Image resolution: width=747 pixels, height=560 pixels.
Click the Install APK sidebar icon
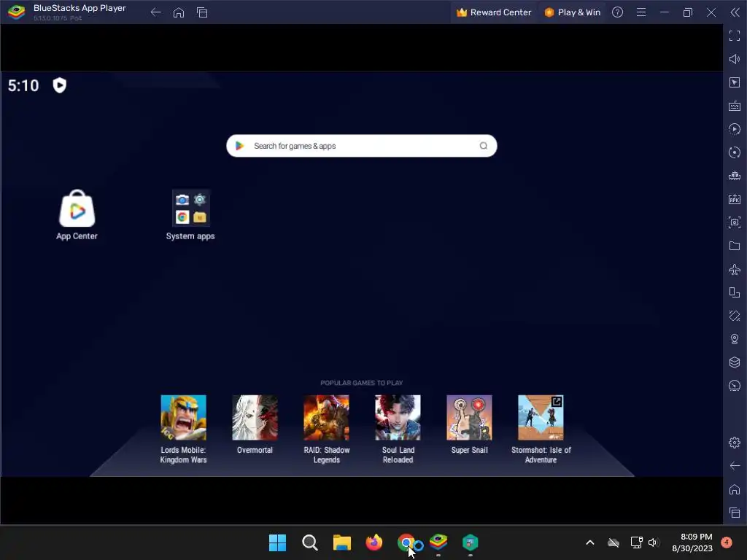[x=735, y=199]
